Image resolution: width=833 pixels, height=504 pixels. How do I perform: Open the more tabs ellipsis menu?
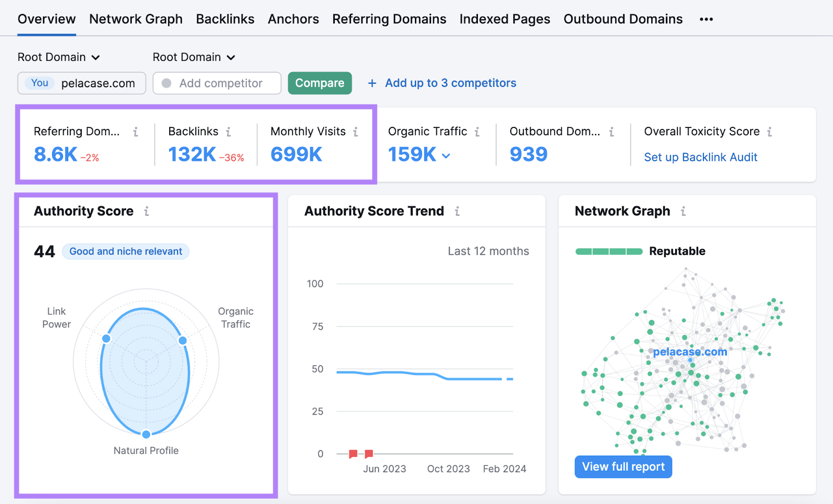click(x=706, y=19)
